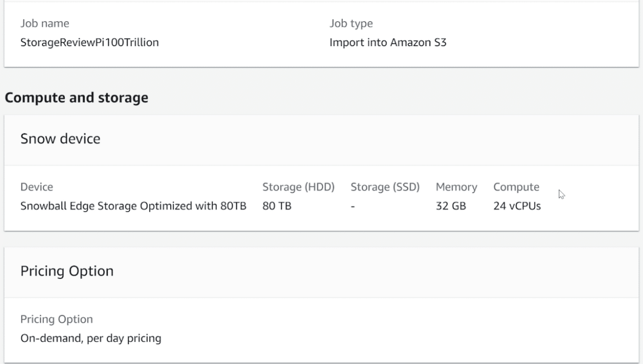Screen dimensions: 643x364
Task: Select On-demand, per day pricing value
Action: (91, 338)
